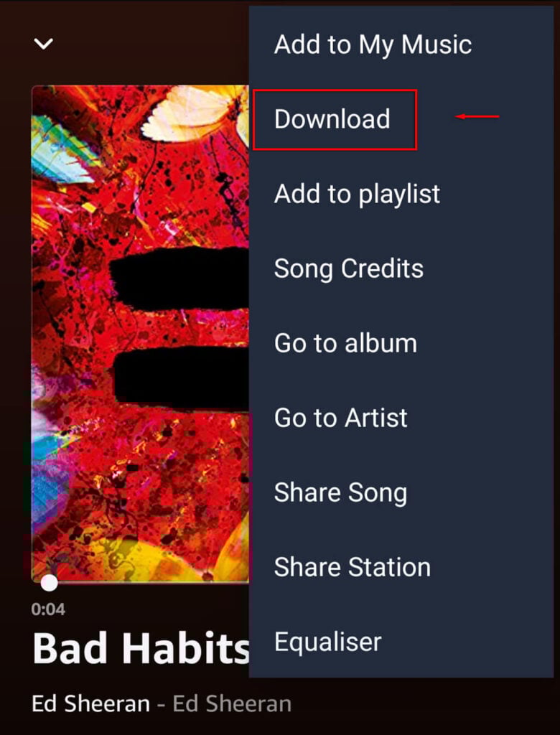Tap the Bad Habits album artwork
This screenshot has height=735, width=560.
[140, 334]
